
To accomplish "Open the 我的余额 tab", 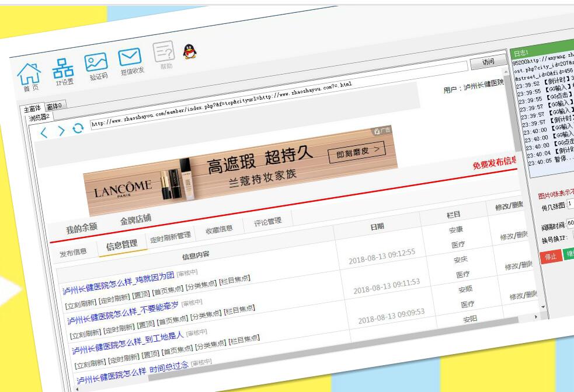I will click(x=82, y=228).
